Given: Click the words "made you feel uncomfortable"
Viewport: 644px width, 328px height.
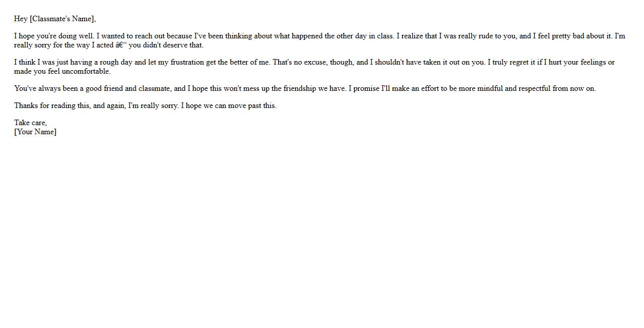Looking at the screenshot, I should [x=61, y=72].
